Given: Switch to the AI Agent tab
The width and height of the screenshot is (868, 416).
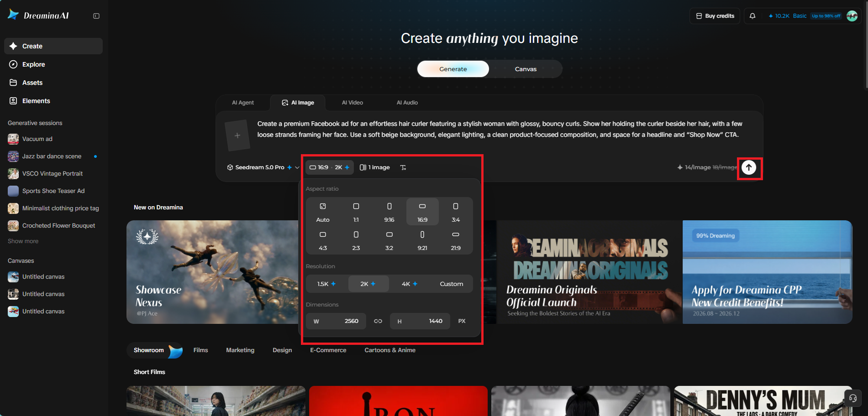Looking at the screenshot, I should point(243,103).
